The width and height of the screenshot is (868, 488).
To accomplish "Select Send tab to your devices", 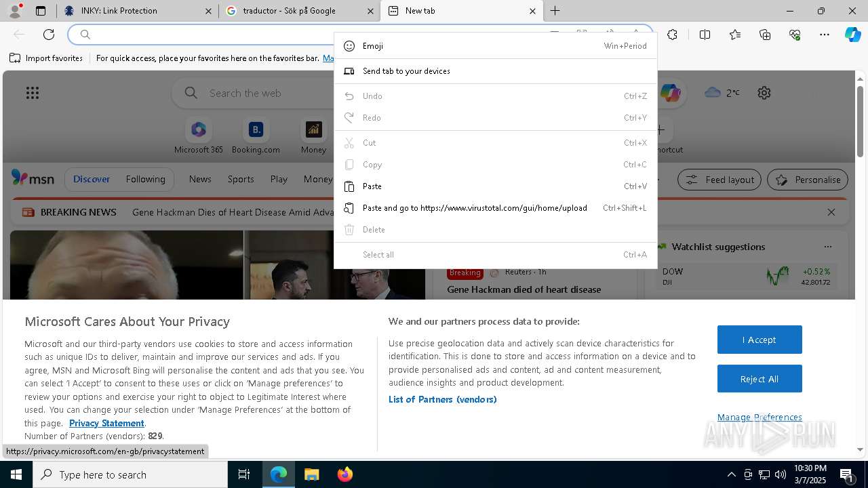I will click(x=495, y=71).
